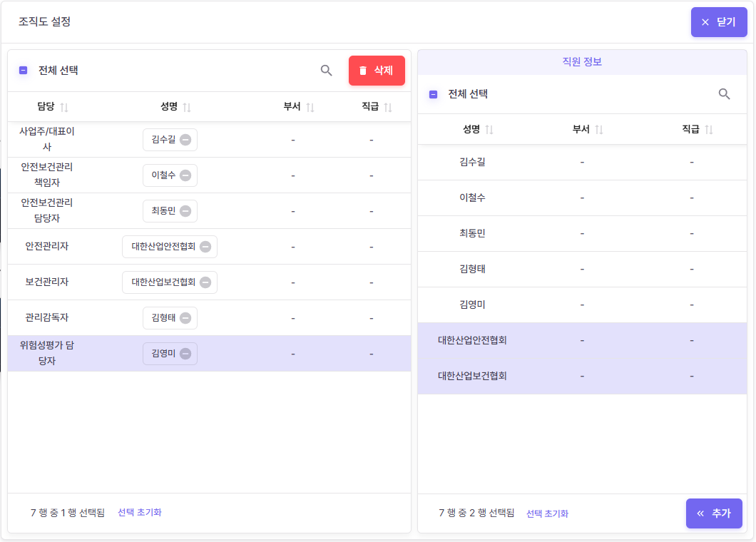Image resolution: width=756 pixels, height=542 pixels.
Task: Sort left table by 성명 column
Action: coord(186,107)
